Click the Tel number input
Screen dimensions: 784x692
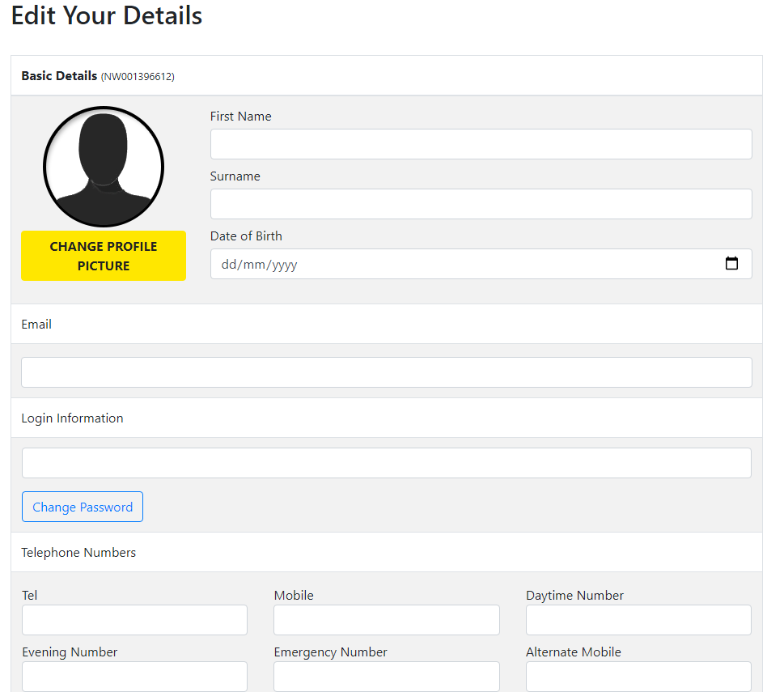click(x=134, y=620)
